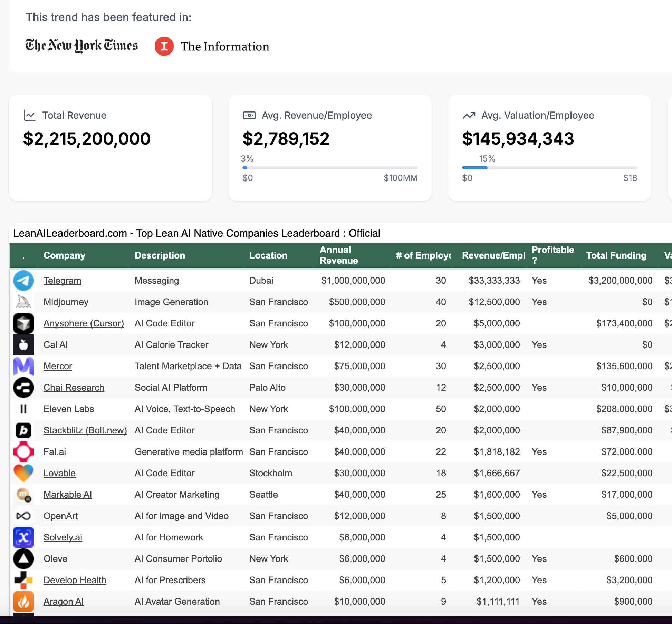Viewport: 672px width, 624px height.
Task: Click the $2,789,152 average revenue value
Action: (286, 139)
